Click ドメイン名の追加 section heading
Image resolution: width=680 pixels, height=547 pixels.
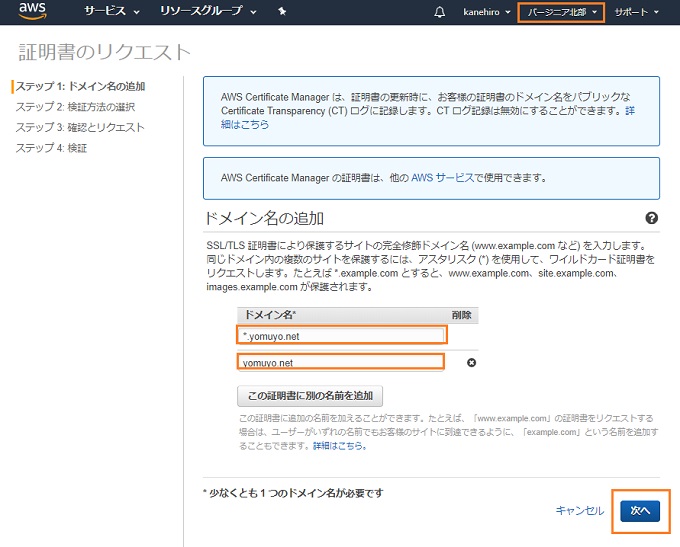click(264, 218)
